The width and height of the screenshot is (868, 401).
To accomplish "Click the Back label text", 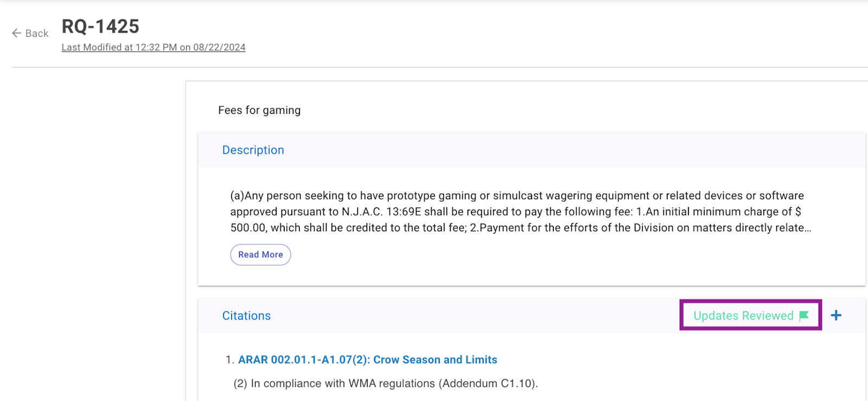I will pos(37,34).
